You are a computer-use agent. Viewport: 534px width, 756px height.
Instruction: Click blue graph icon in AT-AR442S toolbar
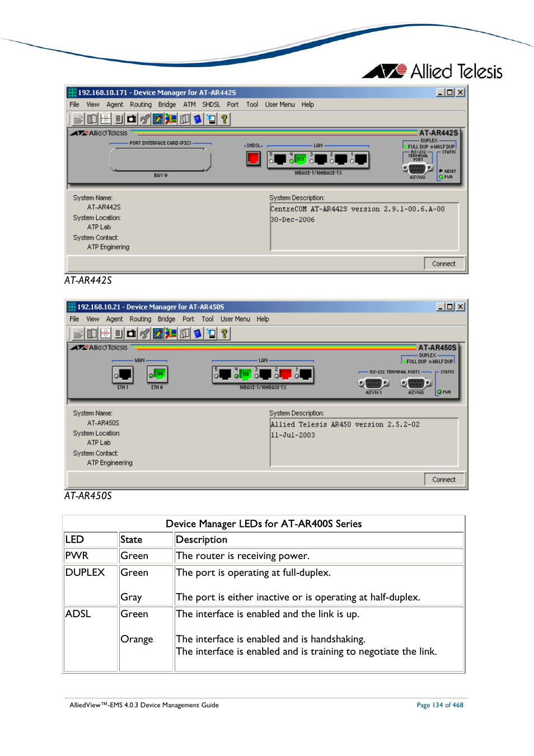[158, 119]
